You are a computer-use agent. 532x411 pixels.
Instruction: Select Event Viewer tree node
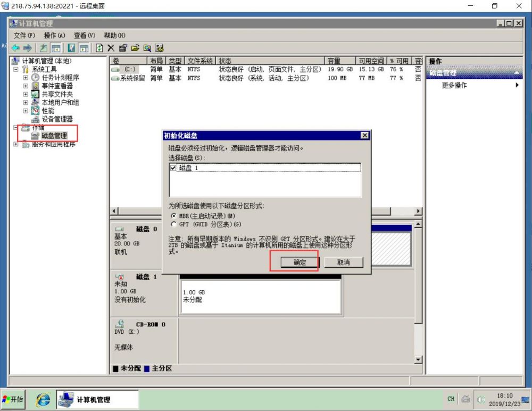pyautogui.click(x=57, y=86)
